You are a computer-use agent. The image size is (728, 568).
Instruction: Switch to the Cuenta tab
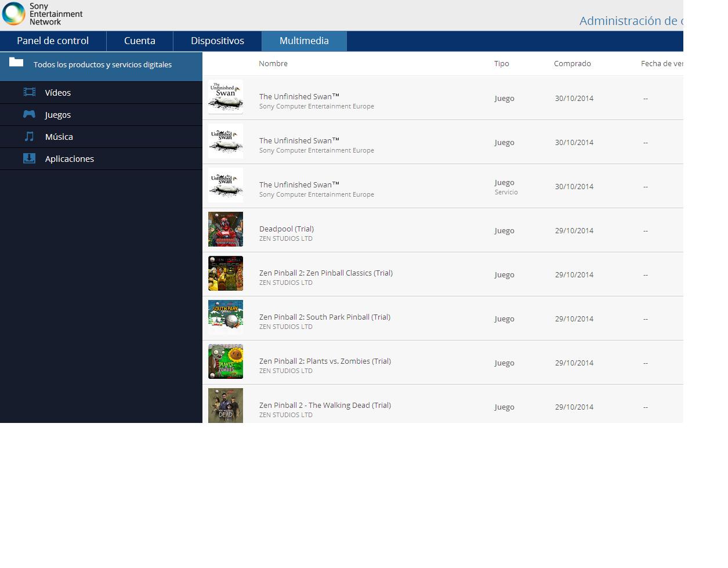click(140, 41)
